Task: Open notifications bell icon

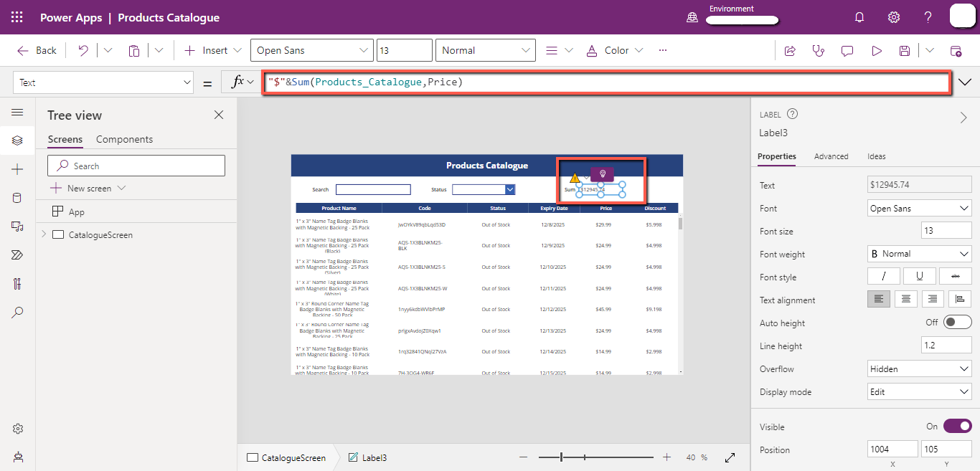Action: [x=859, y=17]
